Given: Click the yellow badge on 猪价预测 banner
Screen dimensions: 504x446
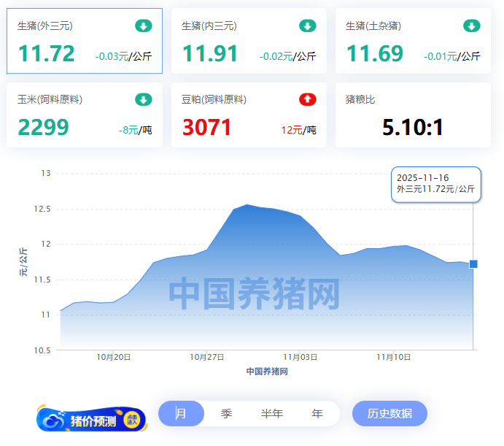Looking at the screenshot, I should pyautogui.click(x=133, y=419).
